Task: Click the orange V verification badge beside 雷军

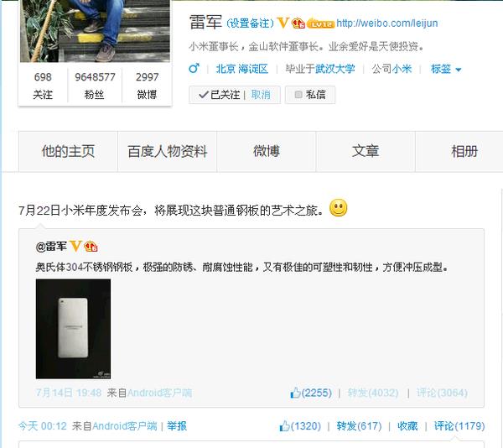Action: pyautogui.click(x=283, y=23)
